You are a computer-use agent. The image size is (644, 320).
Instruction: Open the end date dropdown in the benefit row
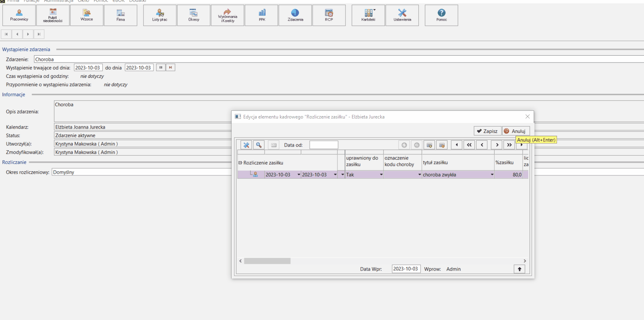coord(335,175)
